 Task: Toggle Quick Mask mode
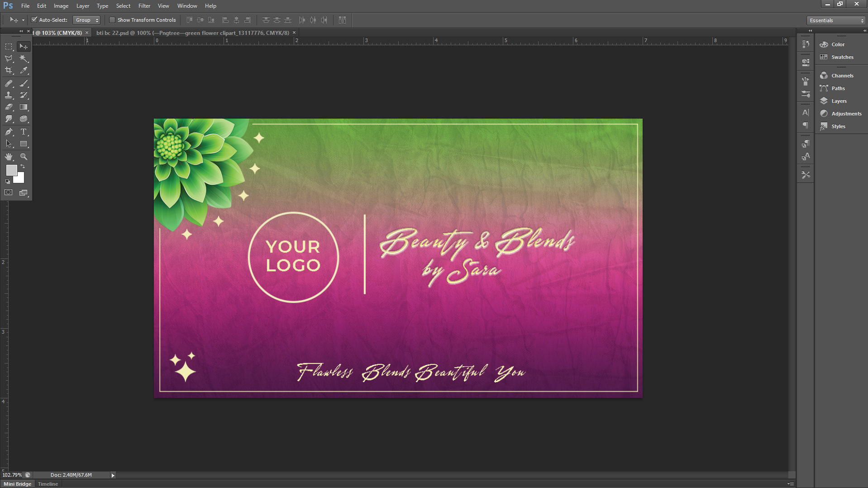(x=9, y=192)
